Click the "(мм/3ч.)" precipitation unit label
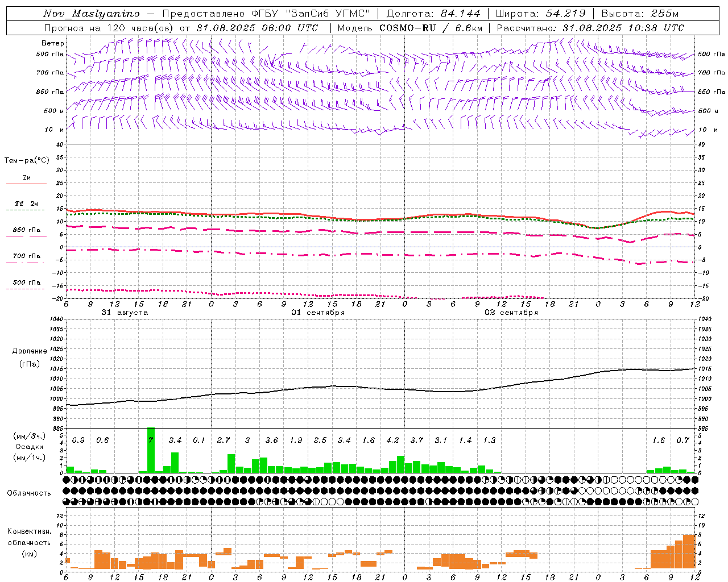 (x=30, y=436)
